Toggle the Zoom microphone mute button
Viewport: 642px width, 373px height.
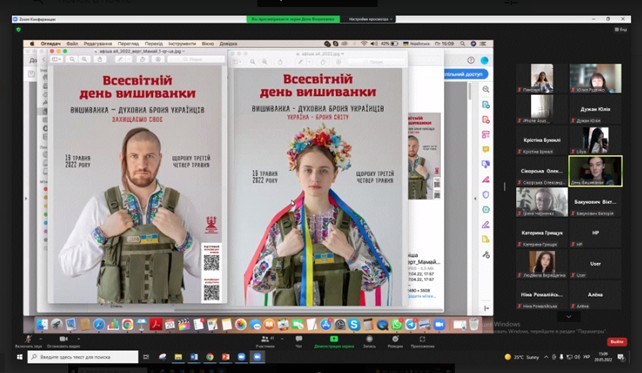pos(28,341)
